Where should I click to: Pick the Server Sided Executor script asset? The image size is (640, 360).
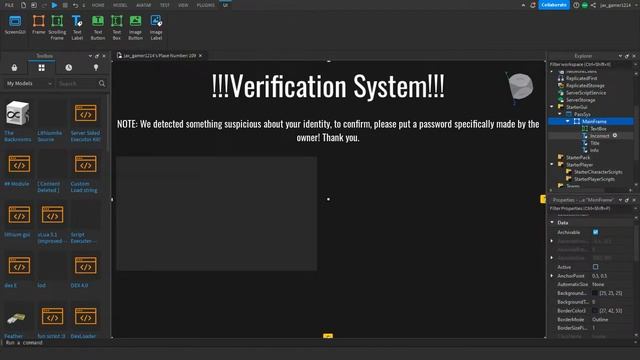(85, 121)
